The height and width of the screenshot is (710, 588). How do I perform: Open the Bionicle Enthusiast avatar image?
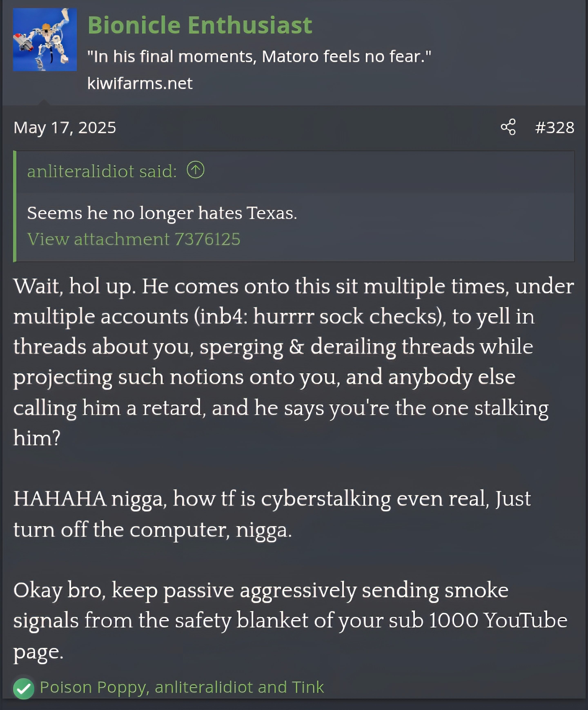click(x=45, y=40)
